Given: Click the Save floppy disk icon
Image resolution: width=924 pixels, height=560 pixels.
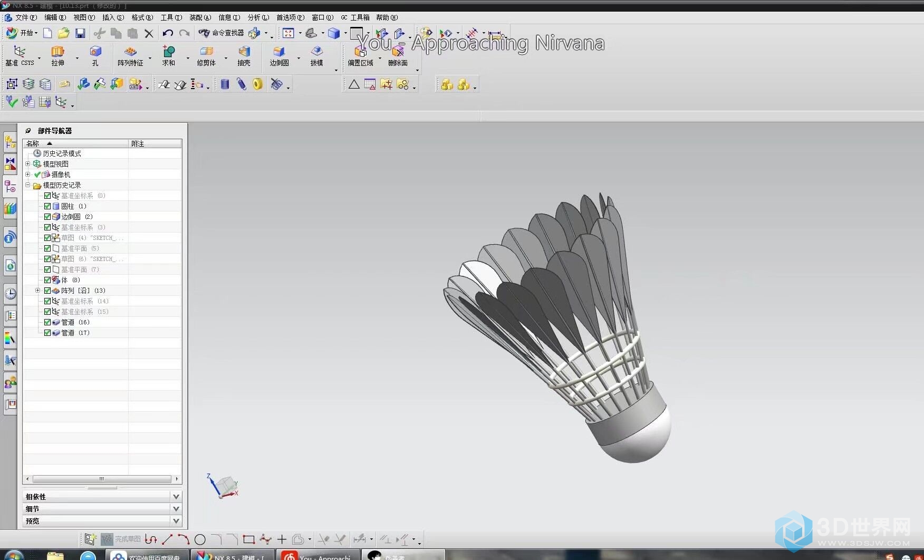Looking at the screenshot, I should tap(80, 33).
